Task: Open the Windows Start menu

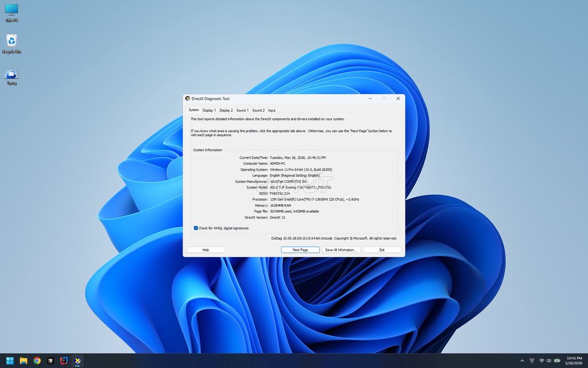Action: tap(10, 361)
